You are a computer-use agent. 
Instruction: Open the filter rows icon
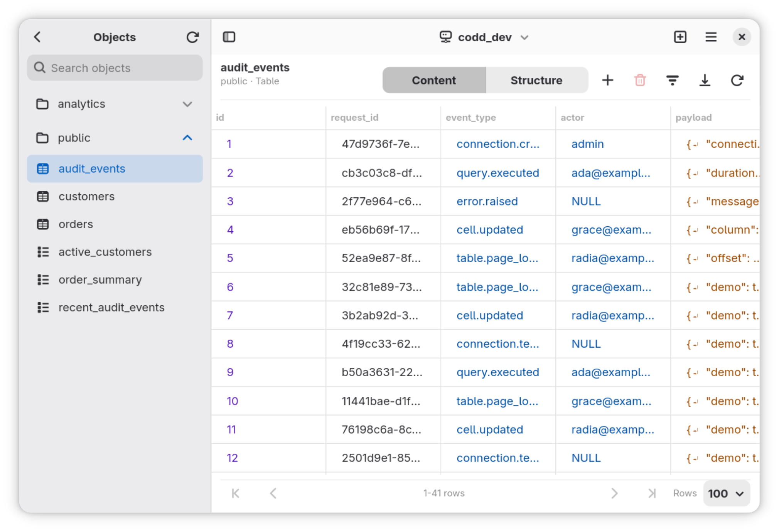pos(673,80)
